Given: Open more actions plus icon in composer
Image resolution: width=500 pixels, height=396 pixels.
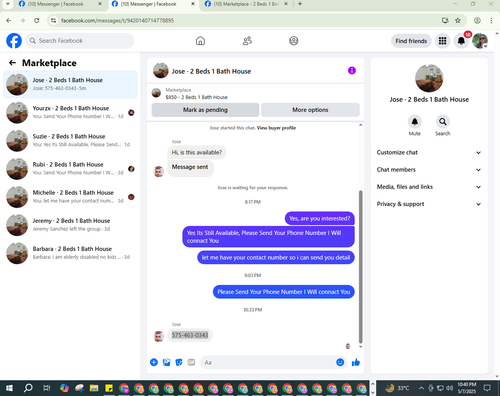Looking at the screenshot, I should [154, 362].
